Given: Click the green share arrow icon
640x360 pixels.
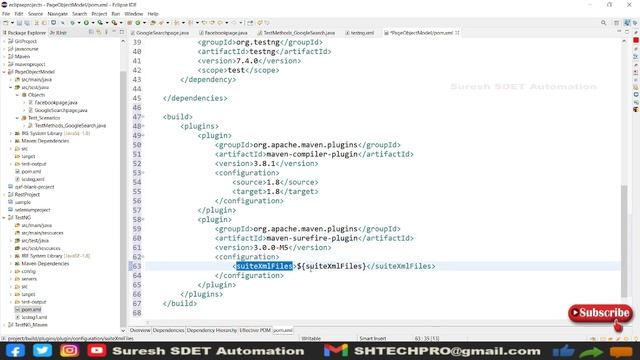Looking at the screenshot, I should coord(591,351).
